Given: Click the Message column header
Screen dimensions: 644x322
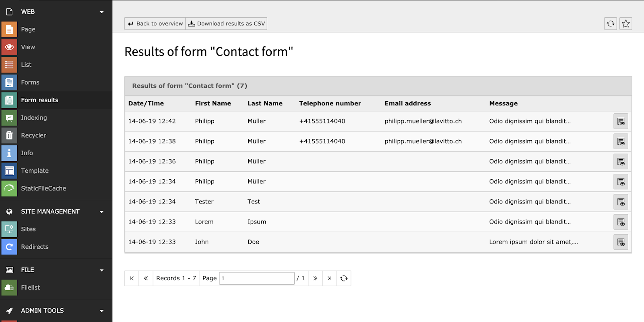Looking at the screenshot, I should 504,103.
